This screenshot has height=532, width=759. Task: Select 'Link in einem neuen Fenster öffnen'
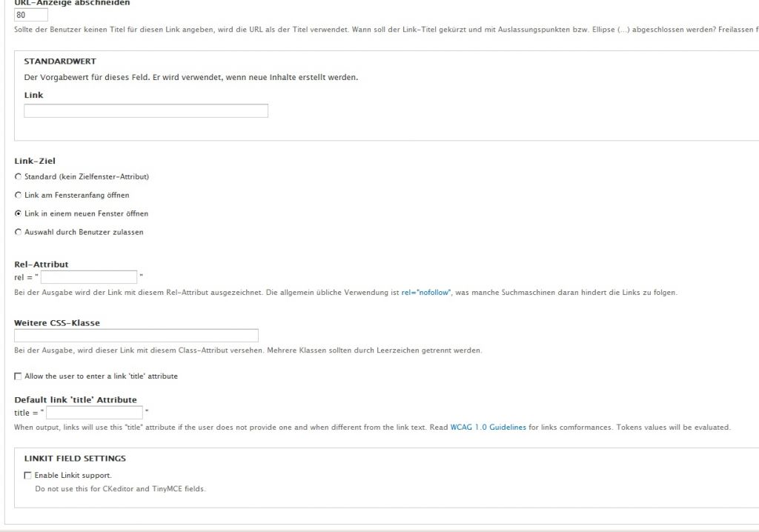click(18, 213)
